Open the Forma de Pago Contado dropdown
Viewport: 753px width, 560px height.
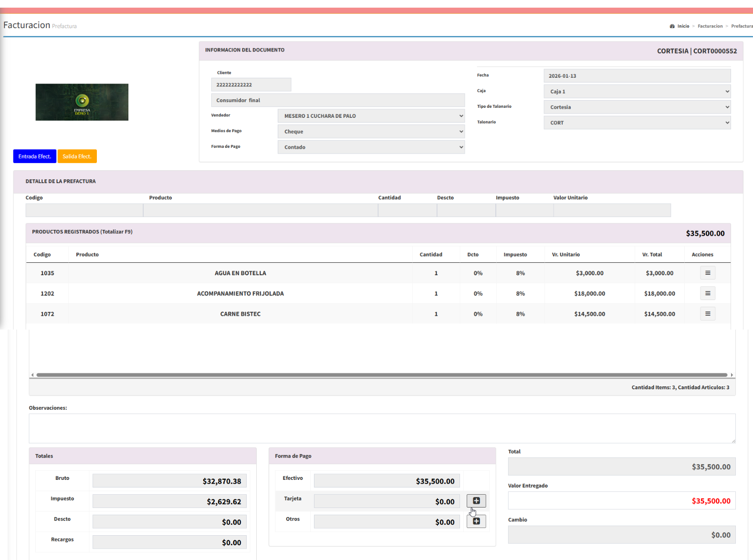pyautogui.click(x=371, y=147)
